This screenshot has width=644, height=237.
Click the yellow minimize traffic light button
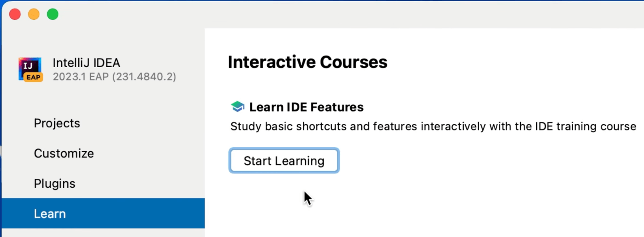click(34, 14)
